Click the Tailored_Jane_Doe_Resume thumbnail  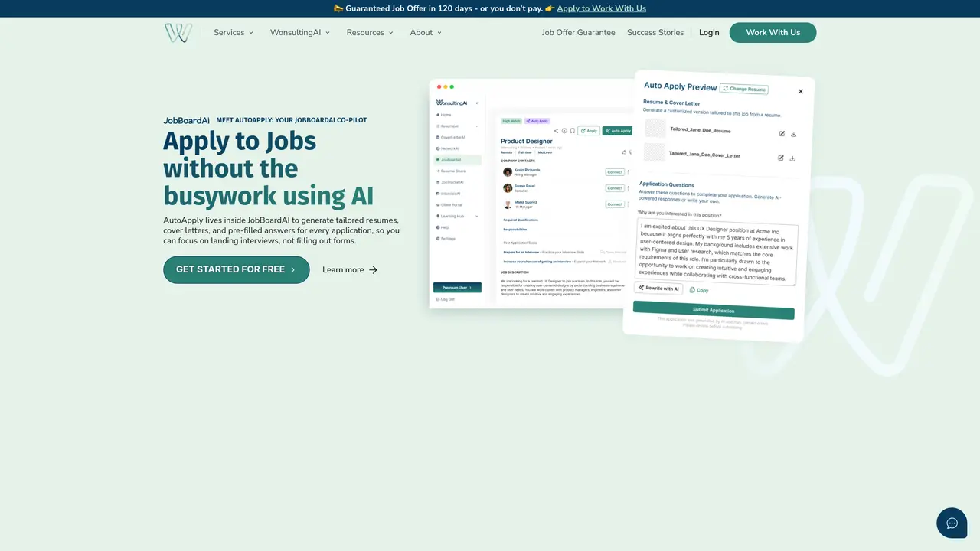[x=655, y=128]
